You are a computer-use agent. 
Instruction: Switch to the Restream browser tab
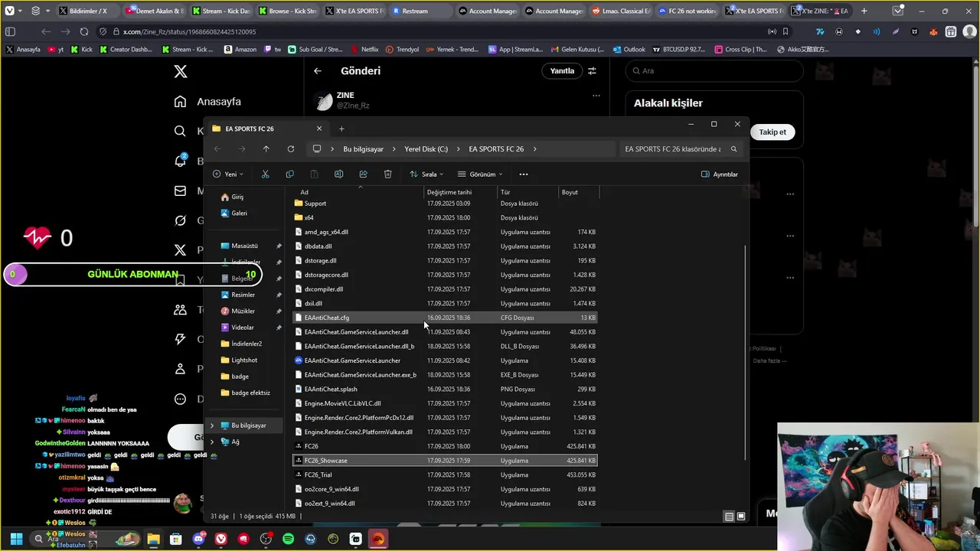point(421,11)
